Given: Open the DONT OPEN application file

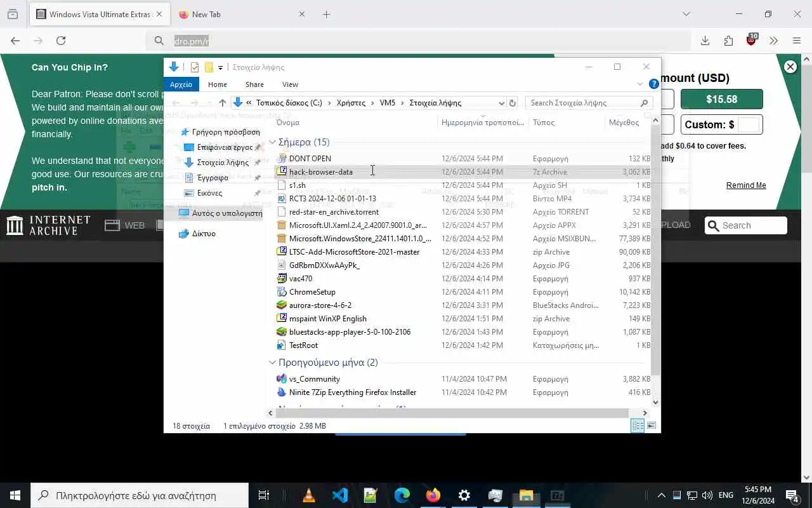Looking at the screenshot, I should click(x=310, y=158).
